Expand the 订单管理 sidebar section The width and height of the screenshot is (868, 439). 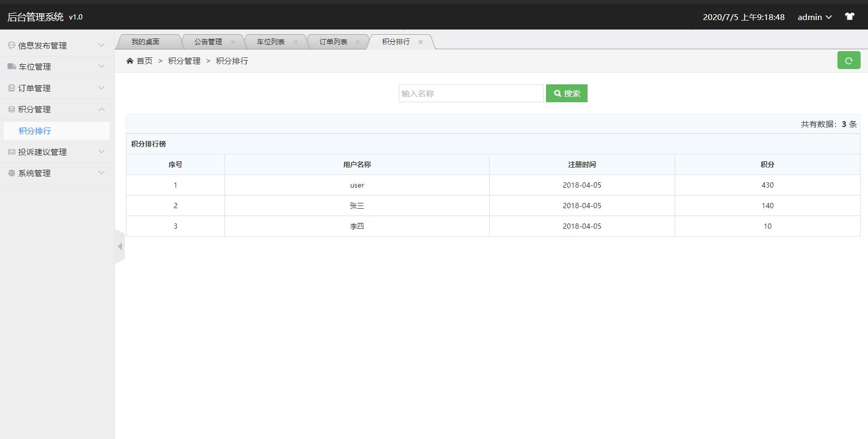point(57,88)
